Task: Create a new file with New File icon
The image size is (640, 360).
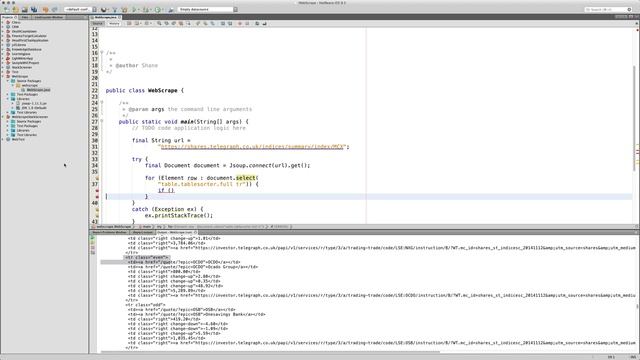Action: [x=6, y=9]
